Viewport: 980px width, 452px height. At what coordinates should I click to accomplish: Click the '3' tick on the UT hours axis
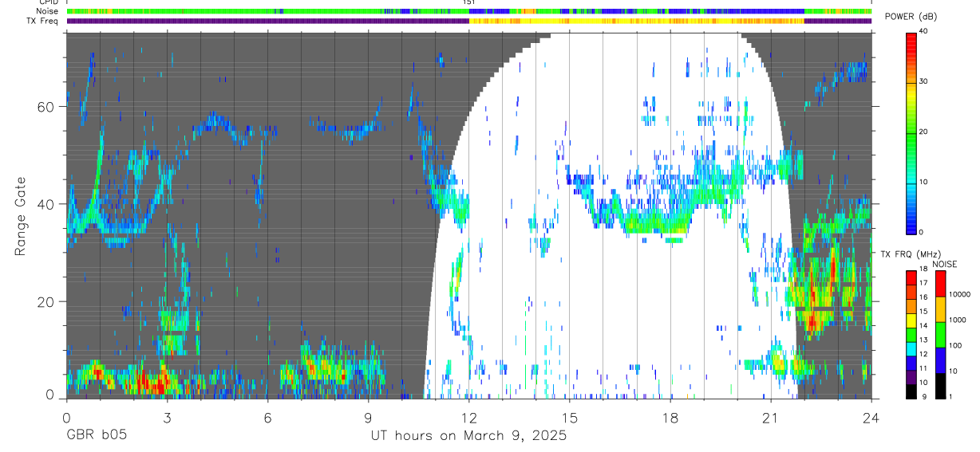point(167,417)
